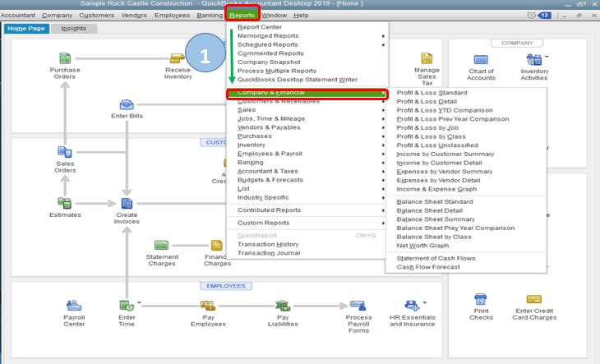The width and height of the screenshot is (600, 364).
Task: Click the COMPANY section label
Action: point(517,43)
